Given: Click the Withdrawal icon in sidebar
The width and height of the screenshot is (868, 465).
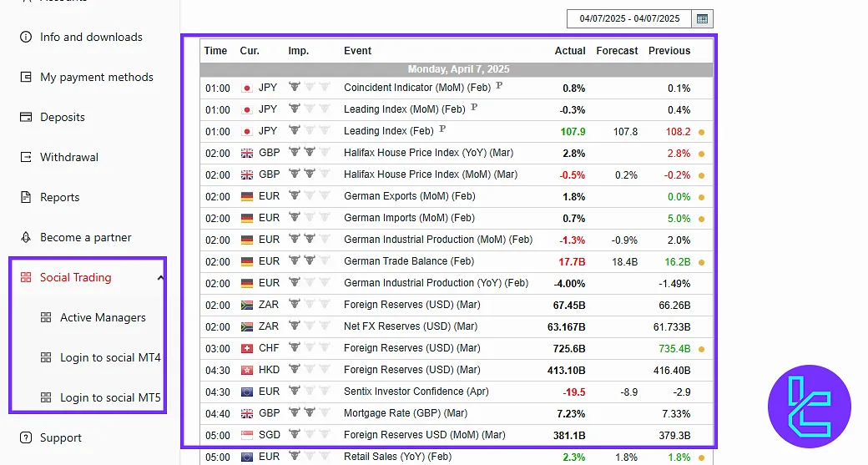Looking at the screenshot, I should coord(25,157).
